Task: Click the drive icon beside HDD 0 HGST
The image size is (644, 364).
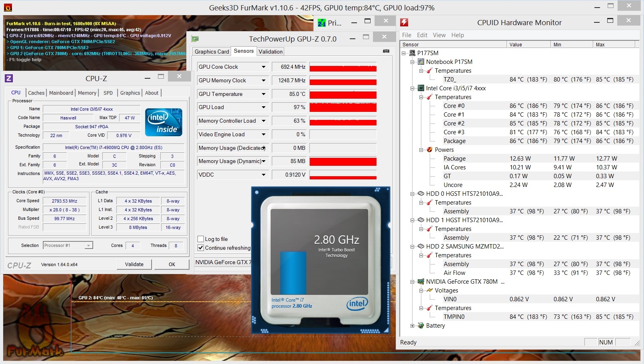Action: pyautogui.click(x=421, y=193)
